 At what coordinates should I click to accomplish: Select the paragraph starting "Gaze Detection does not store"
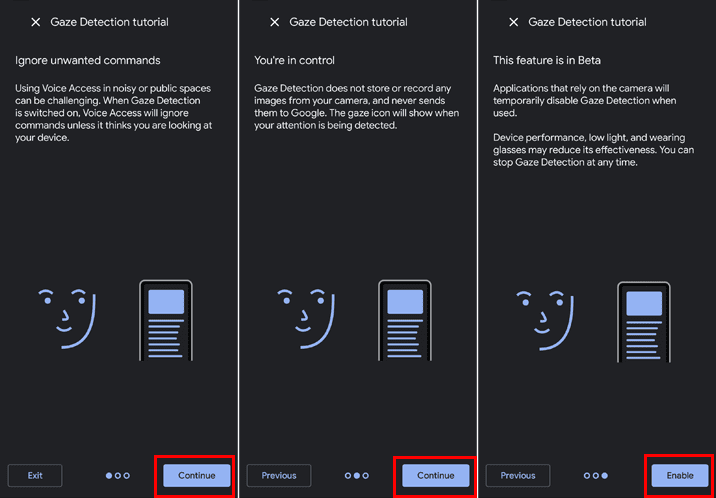coord(357,107)
